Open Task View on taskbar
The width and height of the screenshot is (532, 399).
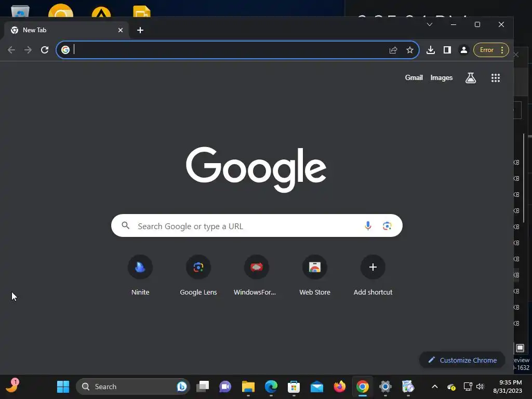point(203,387)
